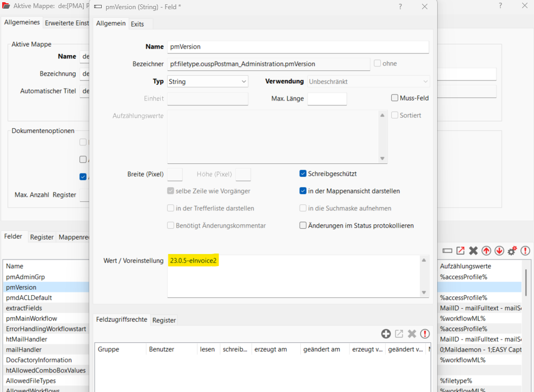Click the Aufzählungswerte scroll down arrow
534x392 pixels.
(x=382, y=158)
